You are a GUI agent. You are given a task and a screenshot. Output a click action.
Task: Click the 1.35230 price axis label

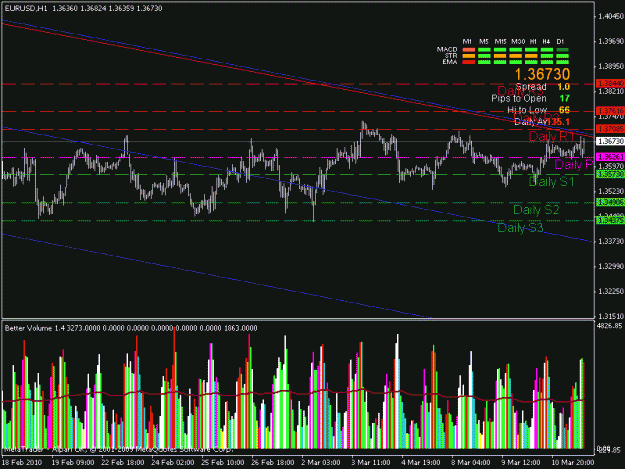tap(611, 191)
